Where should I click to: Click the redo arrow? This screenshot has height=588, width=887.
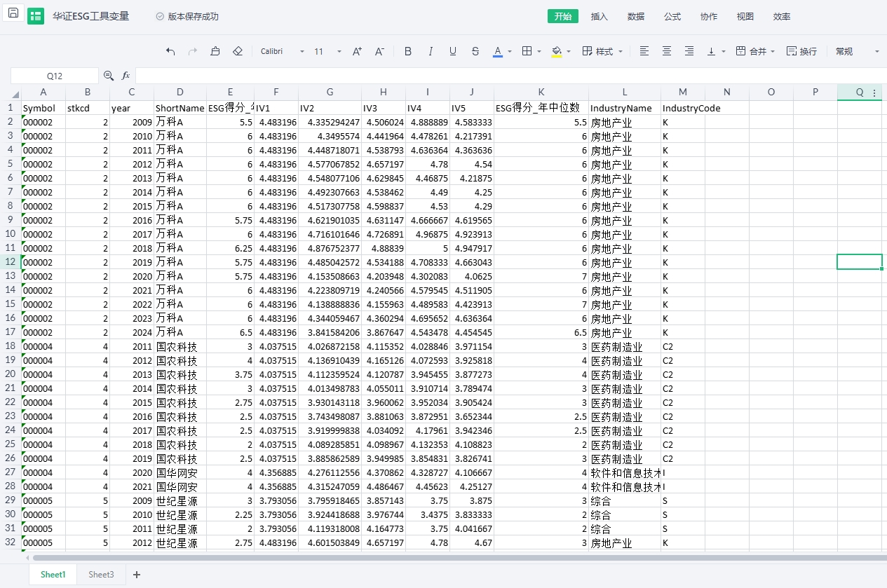pyautogui.click(x=193, y=51)
